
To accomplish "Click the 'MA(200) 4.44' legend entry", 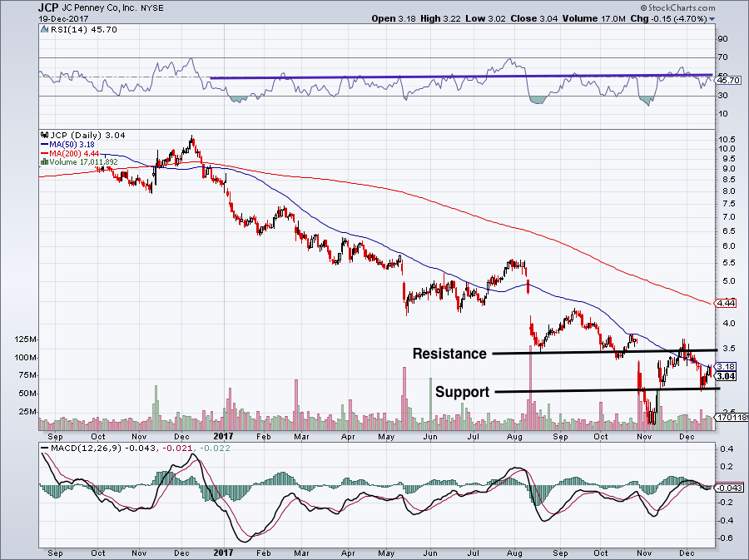I will pos(74,153).
